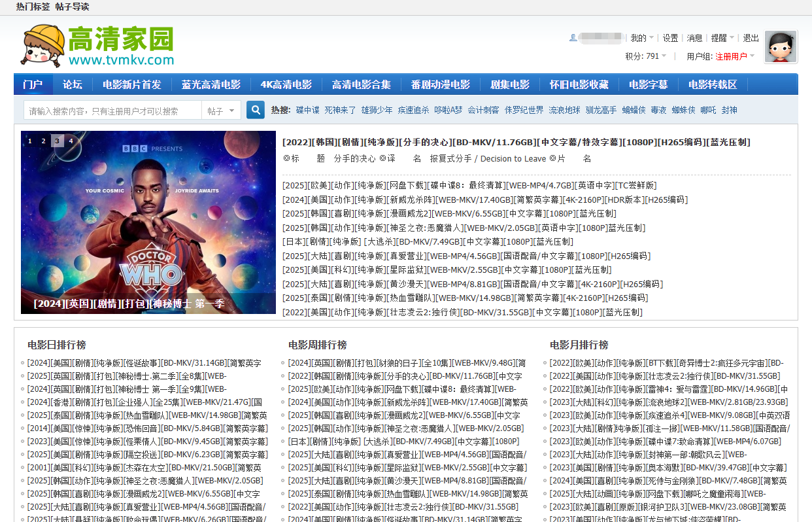Select slide number 4 on the banner
Screen dimensions: 812x522
tap(71, 141)
